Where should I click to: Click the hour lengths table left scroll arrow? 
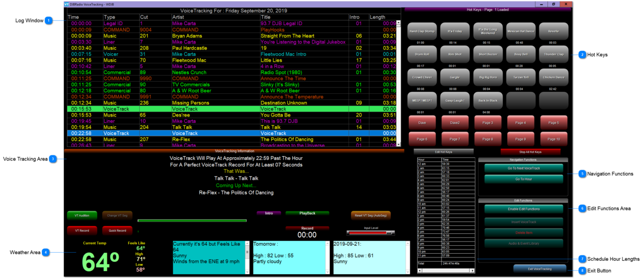pyautogui.click(x=419, y=271)
